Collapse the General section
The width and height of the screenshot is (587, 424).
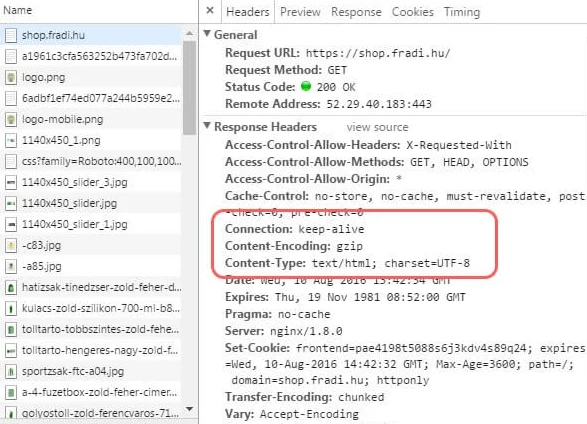pyautogui.click(x=207, y=34)
